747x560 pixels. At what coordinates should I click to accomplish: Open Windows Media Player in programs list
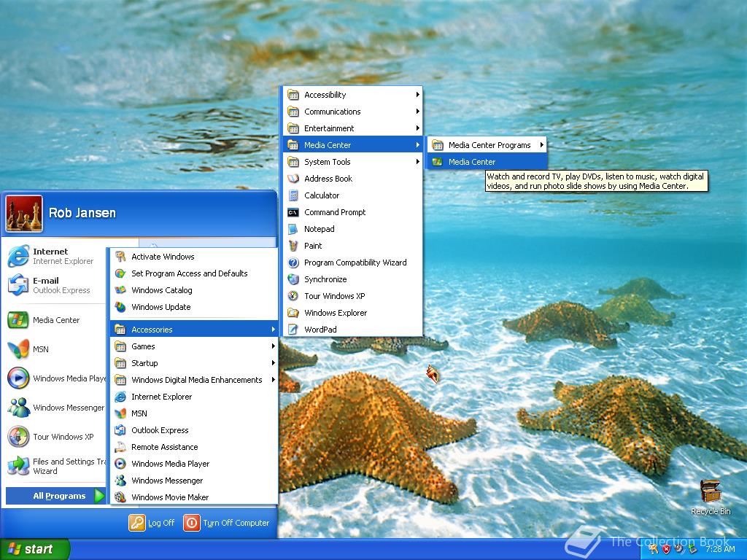click(x=194, y=464)
